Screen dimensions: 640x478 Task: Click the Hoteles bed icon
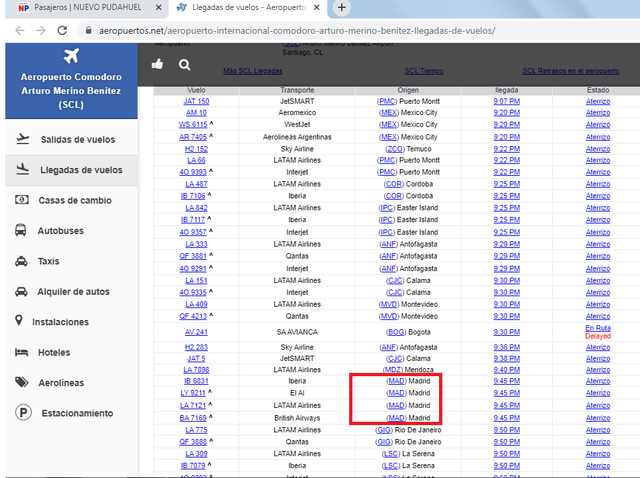21,352
